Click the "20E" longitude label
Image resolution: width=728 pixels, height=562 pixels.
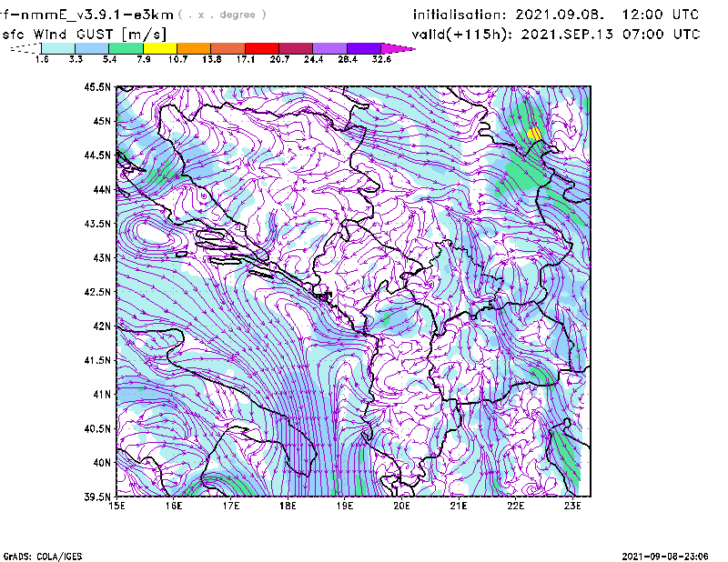401,506
